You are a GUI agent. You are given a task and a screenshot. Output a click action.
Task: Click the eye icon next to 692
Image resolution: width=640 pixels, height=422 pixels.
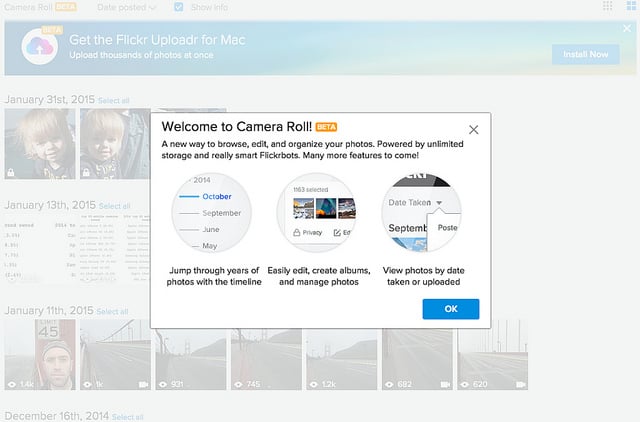pos(389,384)
